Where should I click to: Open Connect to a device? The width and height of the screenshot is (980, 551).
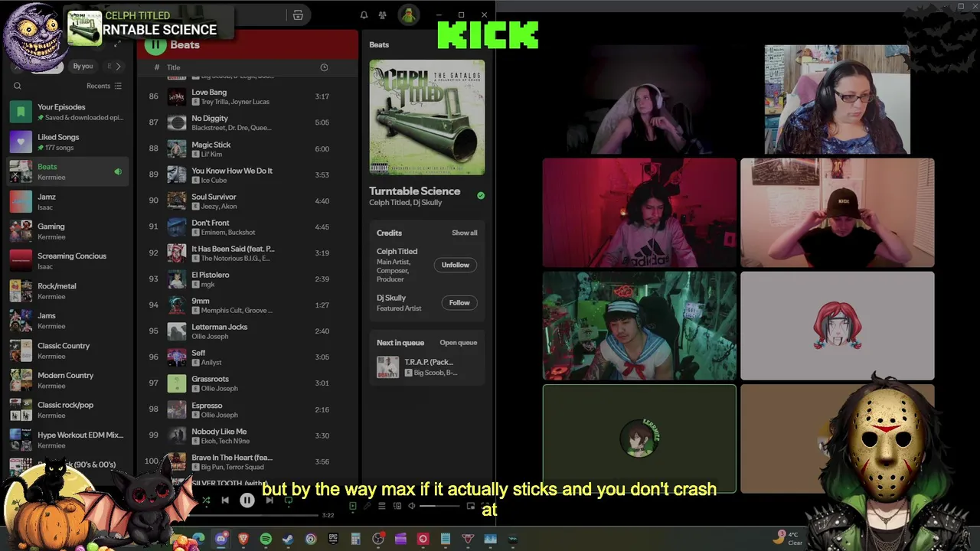397,506
